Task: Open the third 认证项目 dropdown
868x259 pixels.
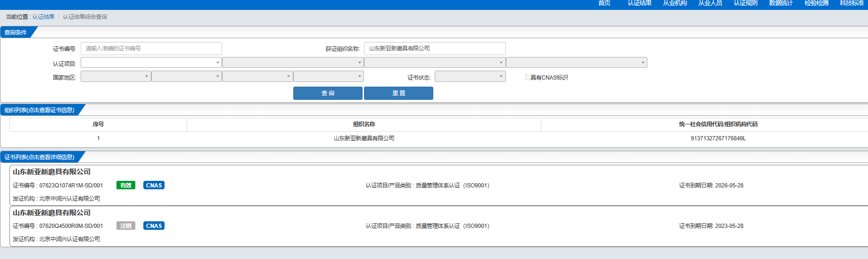Action: click(x=435, y=63)
